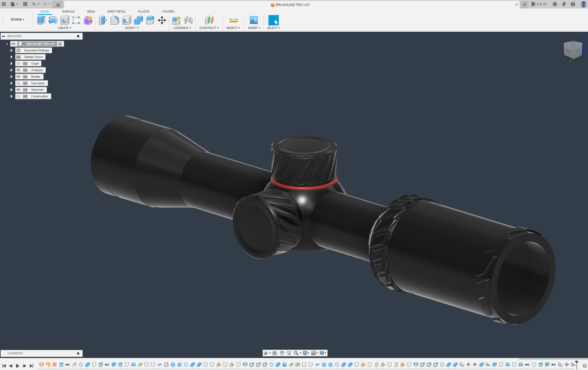
Task: Click the Revolve tool icon
Action: [53, 20]
